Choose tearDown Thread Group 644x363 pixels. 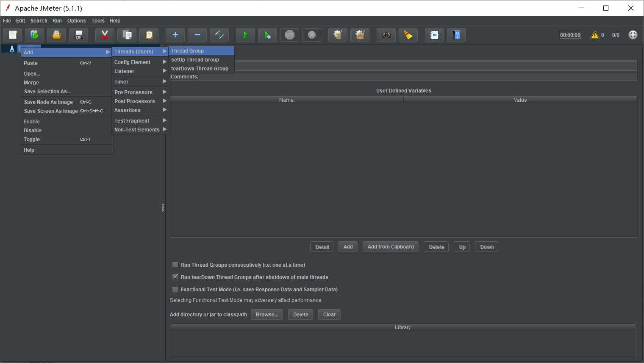coord(201,68)
